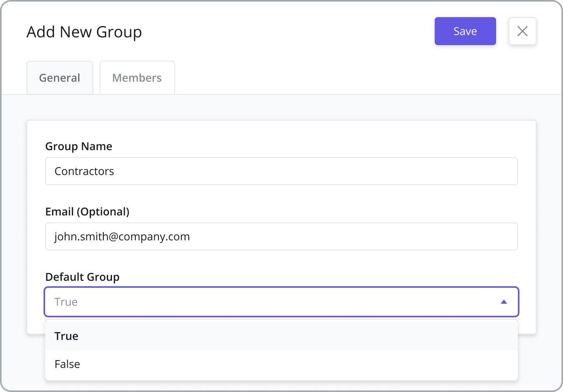Click the Add New Group heading

click(84, 32)
